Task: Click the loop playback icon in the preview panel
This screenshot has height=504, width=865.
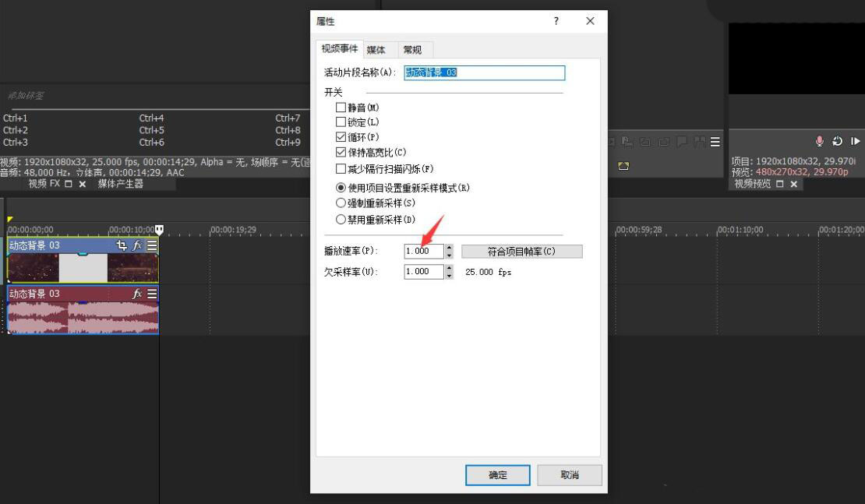Action: [x=838, y=141]
